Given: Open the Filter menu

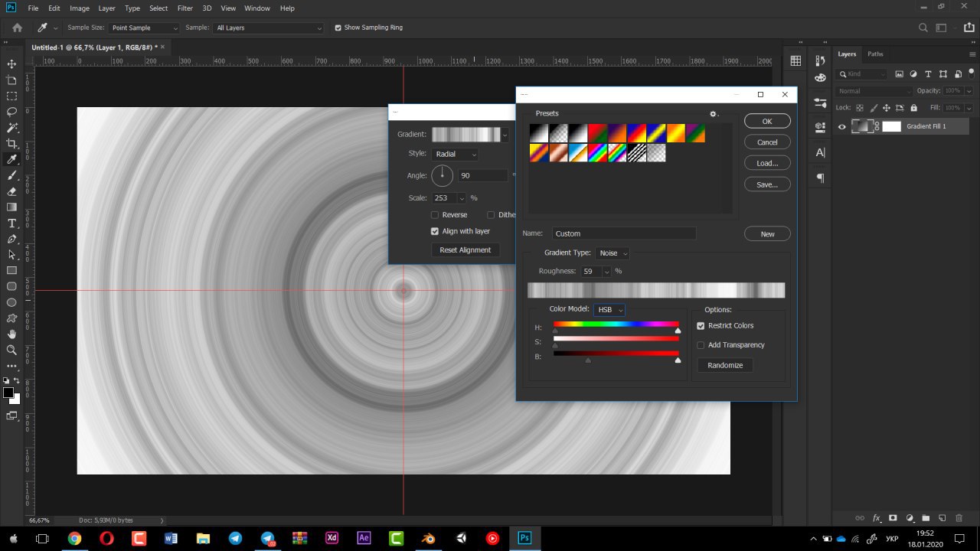Looking at the screenshot, I should tap(185, 8).
